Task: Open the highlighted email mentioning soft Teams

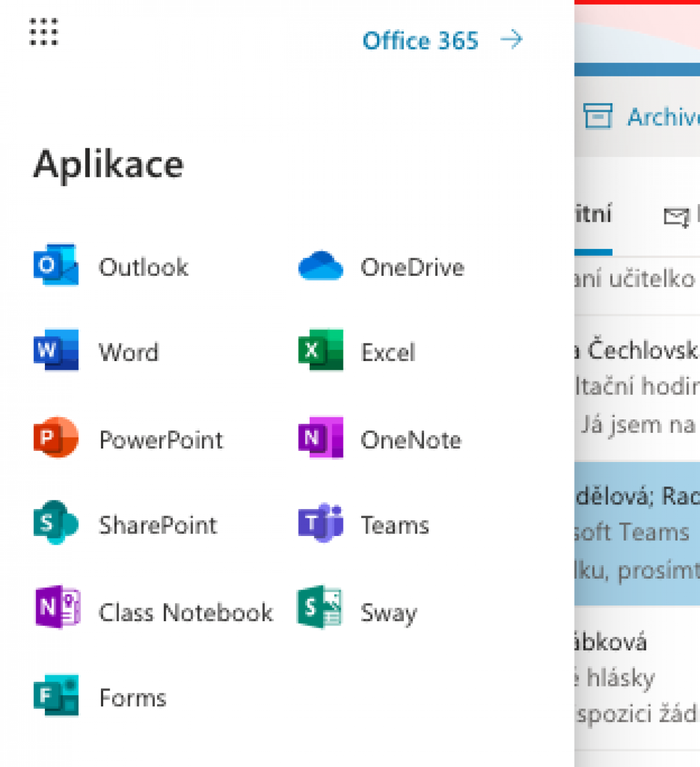Action: [x=637, y=533]
